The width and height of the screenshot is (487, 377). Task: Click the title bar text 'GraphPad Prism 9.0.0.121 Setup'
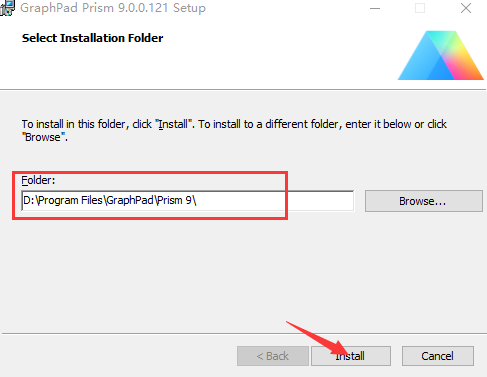[x=113, y=8]
